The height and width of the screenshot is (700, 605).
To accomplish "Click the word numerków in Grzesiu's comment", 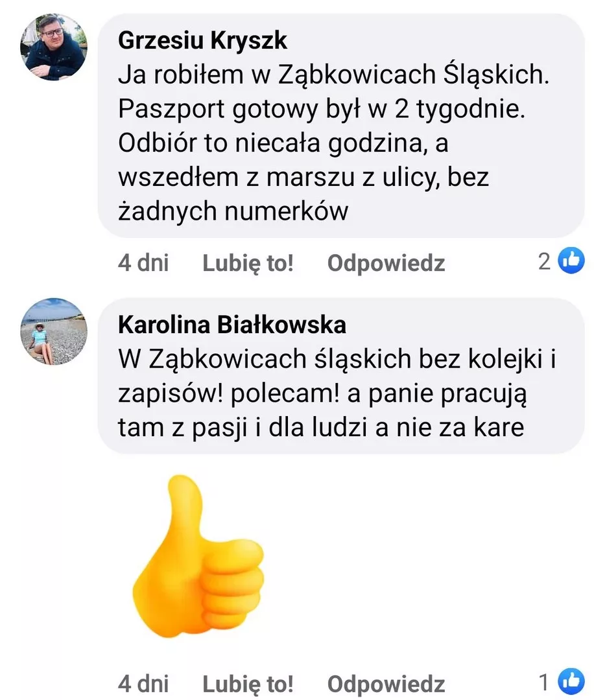I will coord(286,211).
